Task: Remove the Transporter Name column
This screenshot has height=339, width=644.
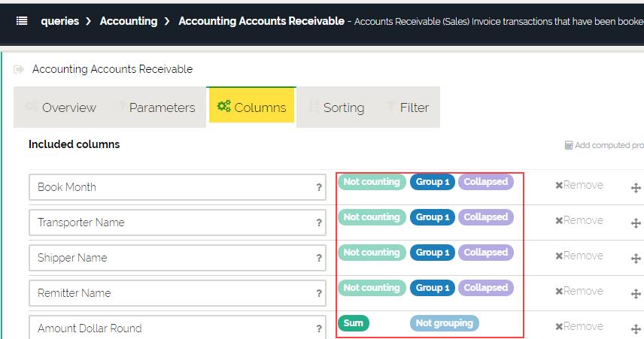Action: coord(579,220)
